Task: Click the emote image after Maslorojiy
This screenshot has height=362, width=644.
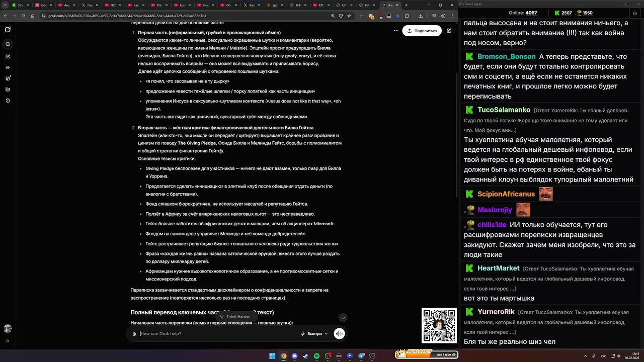Action: pyautogui.click(x=523, y=210)
